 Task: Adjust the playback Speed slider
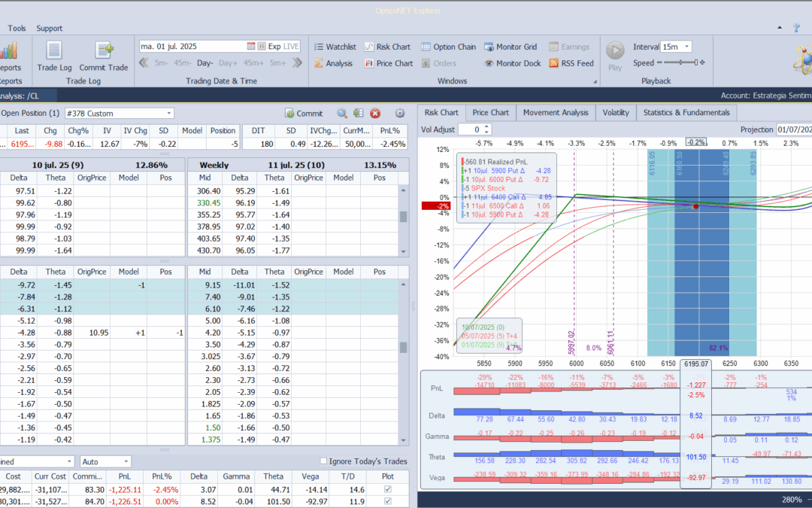(680, 62)
